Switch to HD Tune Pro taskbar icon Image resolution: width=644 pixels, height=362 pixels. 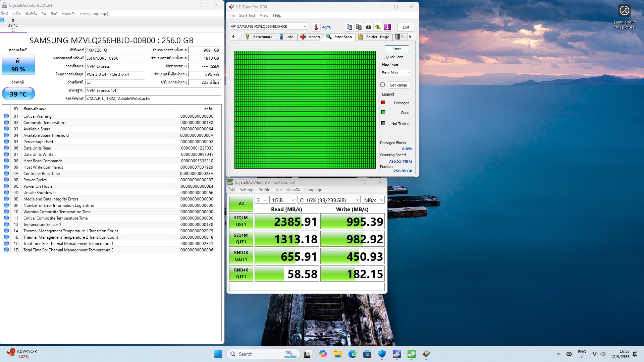pyautogui.click(x=426, y=354)
